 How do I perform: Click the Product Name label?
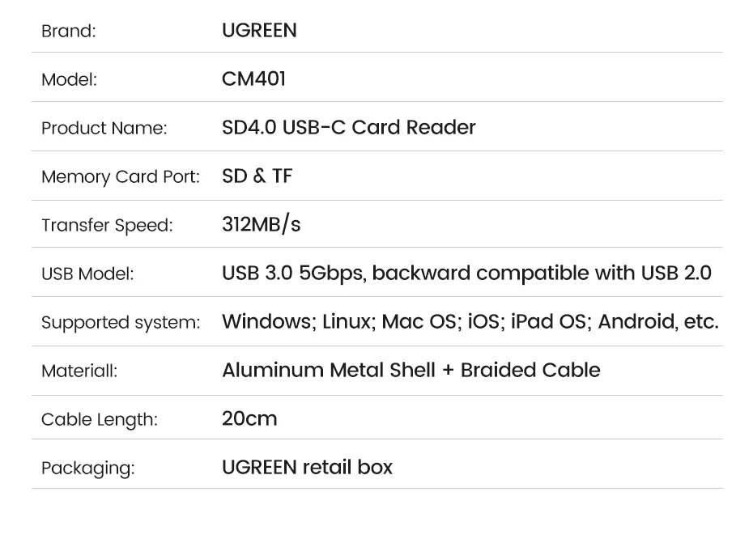(104, 128)
